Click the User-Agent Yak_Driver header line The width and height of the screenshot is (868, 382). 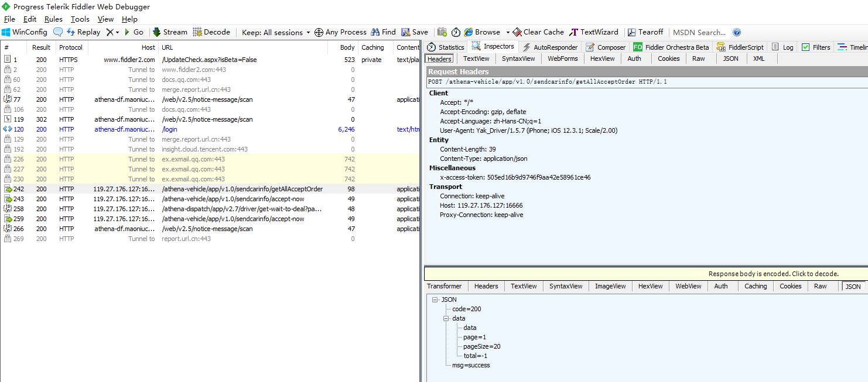[529, 130]
